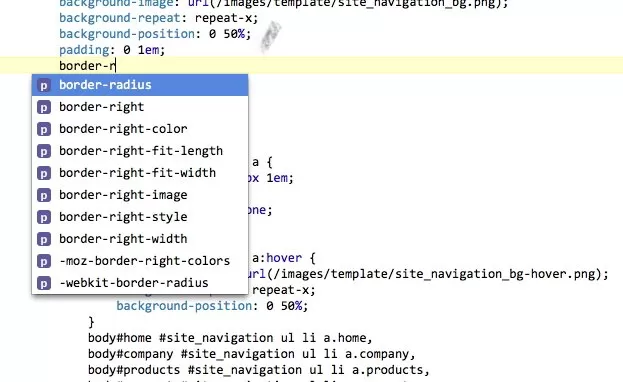The image size is (623, 382).
Task: Pick -webkit-border-radius completion
Action: tap(140, 283)
